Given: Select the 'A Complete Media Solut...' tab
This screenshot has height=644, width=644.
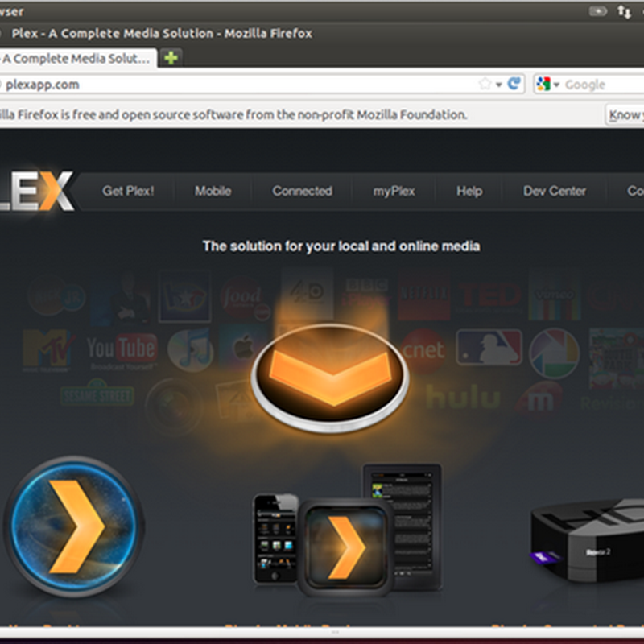Looking at the screenshot, I should pos(77,58).
